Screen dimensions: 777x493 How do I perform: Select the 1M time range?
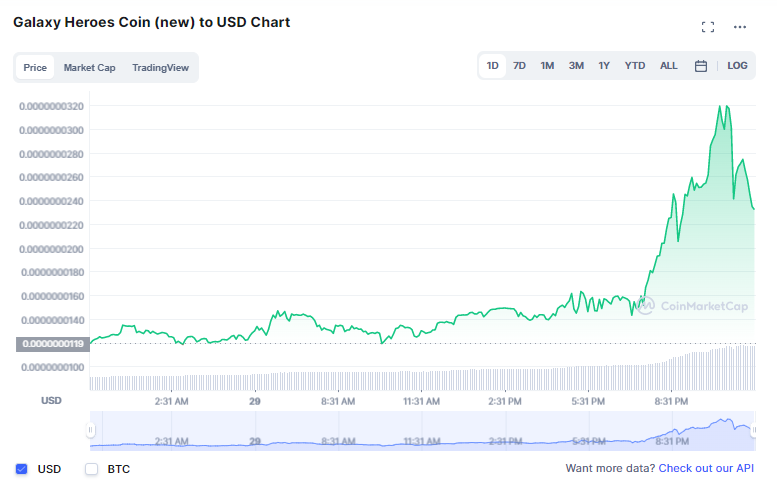tap(547, 65)
